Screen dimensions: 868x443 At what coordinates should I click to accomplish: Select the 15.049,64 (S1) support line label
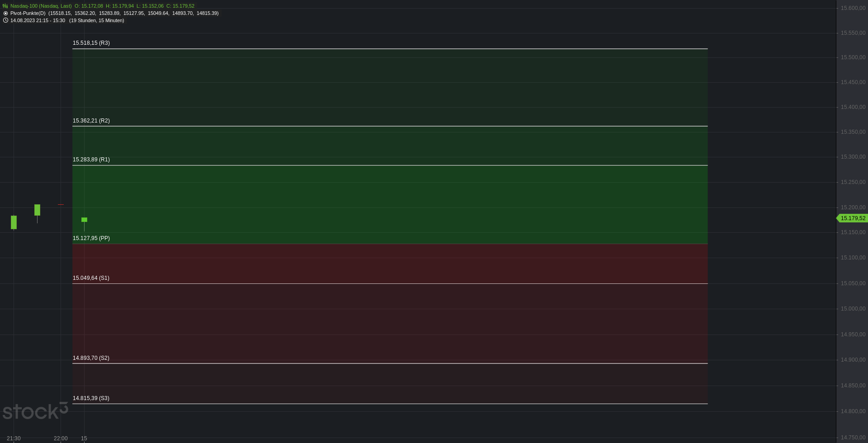91,278
